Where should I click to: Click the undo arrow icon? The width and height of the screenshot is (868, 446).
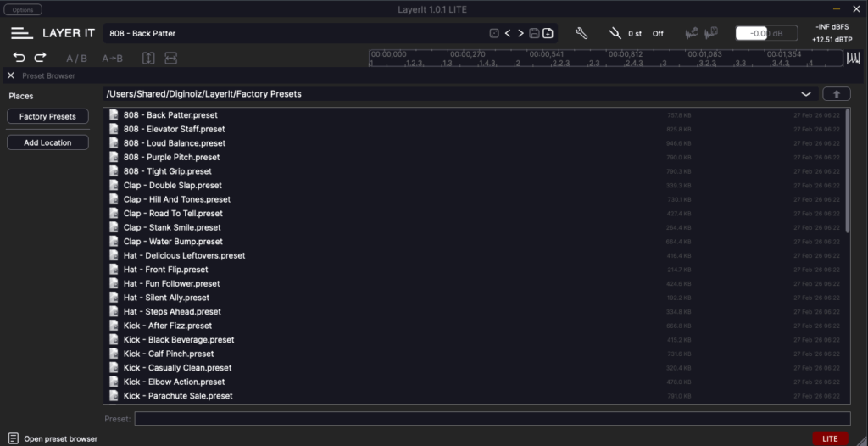pyautogui.click(x=19, y=58)
